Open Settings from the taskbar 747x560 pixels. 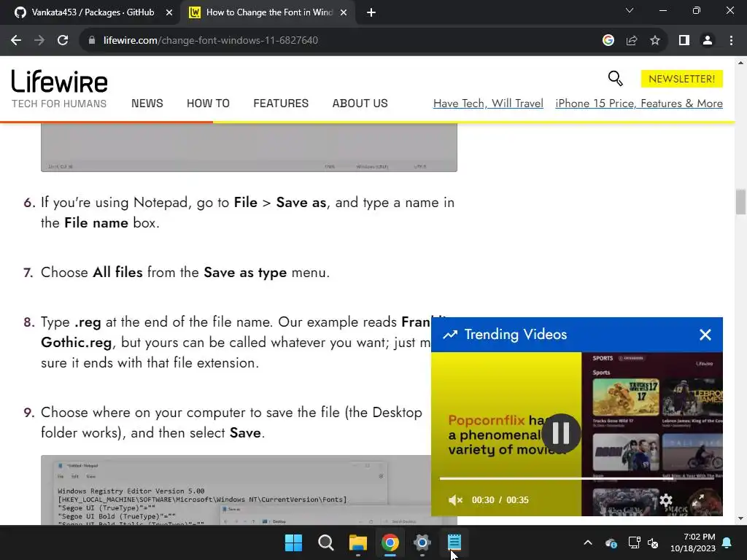point(422,542)
